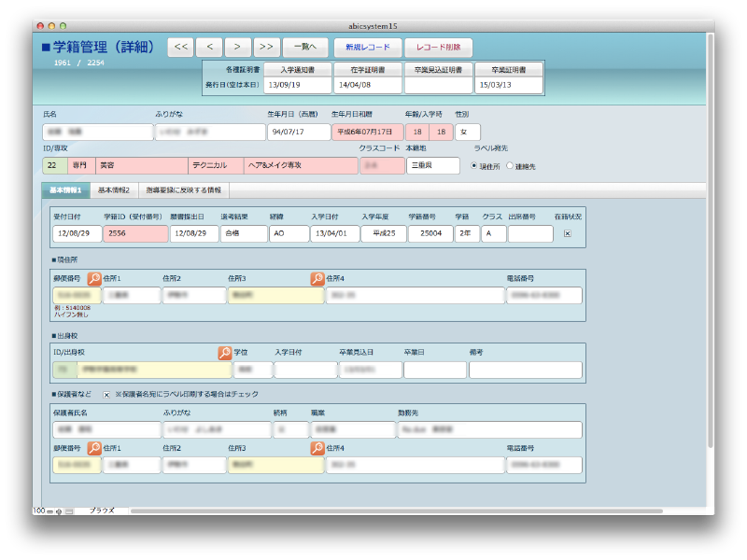This screenshot has width=747, height=560.
Task: Select the 連絡先 radio button
Action: [510, 166]
